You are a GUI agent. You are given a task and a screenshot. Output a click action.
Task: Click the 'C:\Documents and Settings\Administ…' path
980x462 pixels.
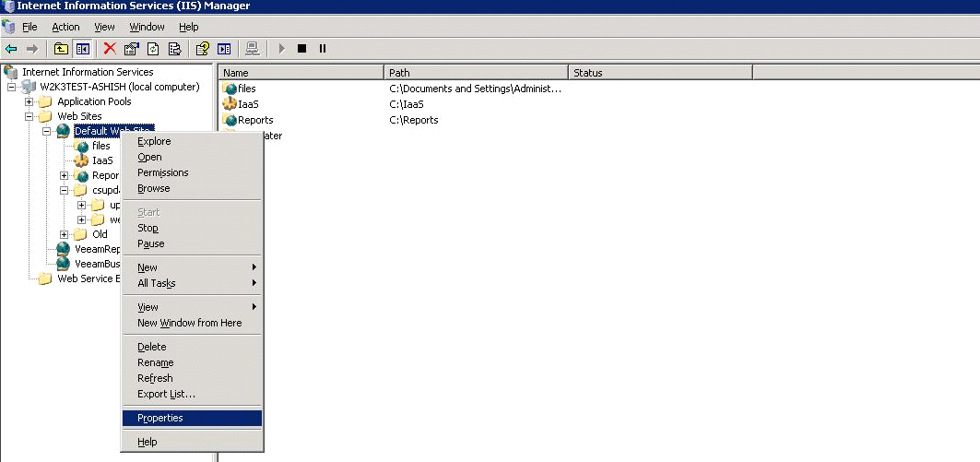point(476,89)
